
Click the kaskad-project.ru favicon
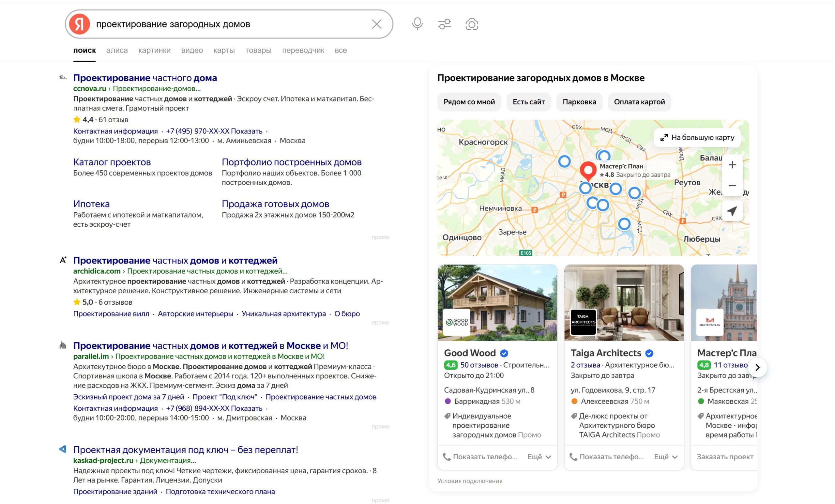point(63,450)
